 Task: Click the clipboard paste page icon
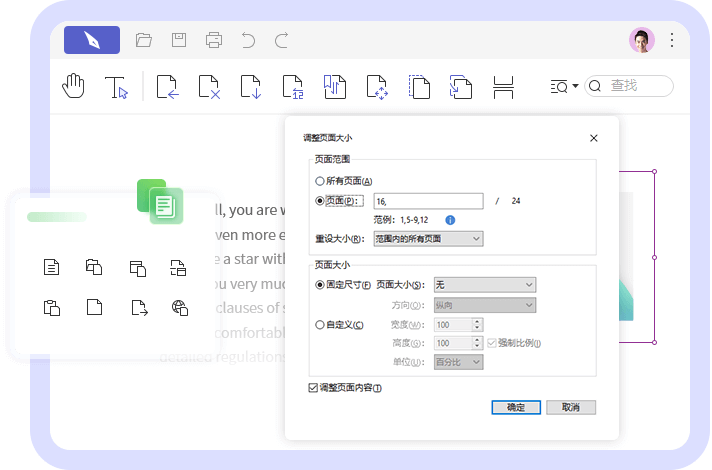click(x=52, y=308)
